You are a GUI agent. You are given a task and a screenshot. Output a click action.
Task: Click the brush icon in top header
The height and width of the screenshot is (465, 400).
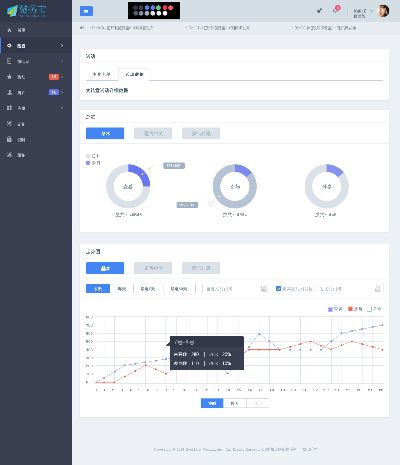pyautogui.click(x=319, y=11)
